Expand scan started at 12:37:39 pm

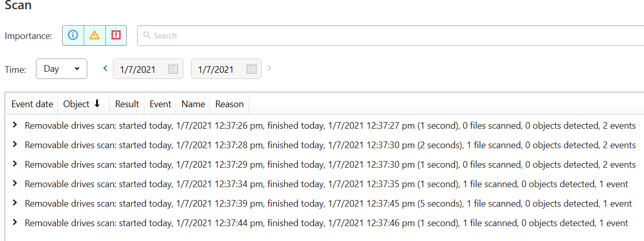point(15,203)
